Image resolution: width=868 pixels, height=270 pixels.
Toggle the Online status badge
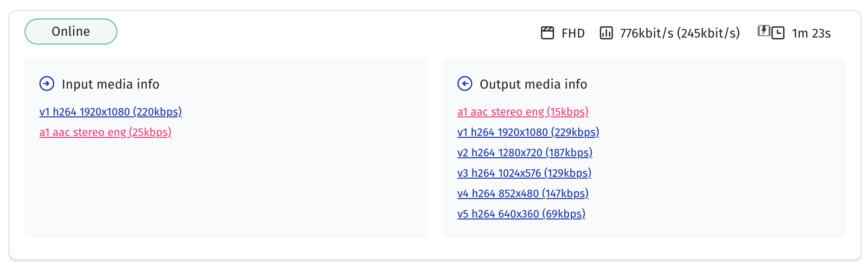click(x=70, y=31)
